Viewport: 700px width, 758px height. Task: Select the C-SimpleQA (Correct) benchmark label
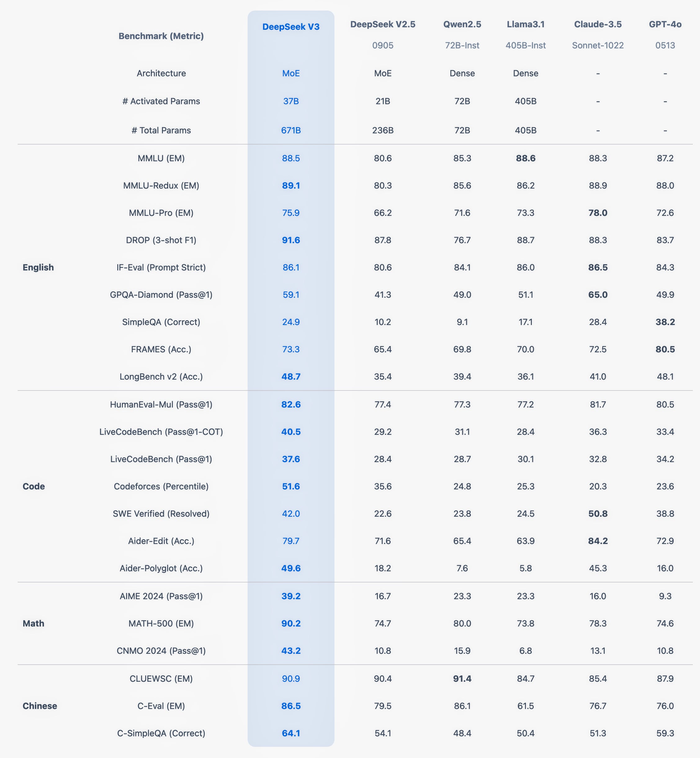161,733
